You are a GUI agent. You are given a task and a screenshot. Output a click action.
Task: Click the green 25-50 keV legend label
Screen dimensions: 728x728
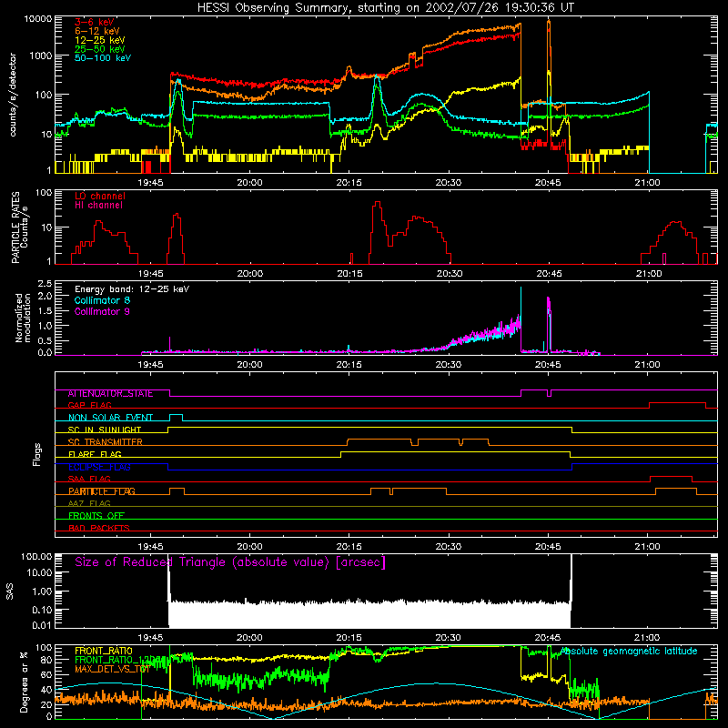100,49
